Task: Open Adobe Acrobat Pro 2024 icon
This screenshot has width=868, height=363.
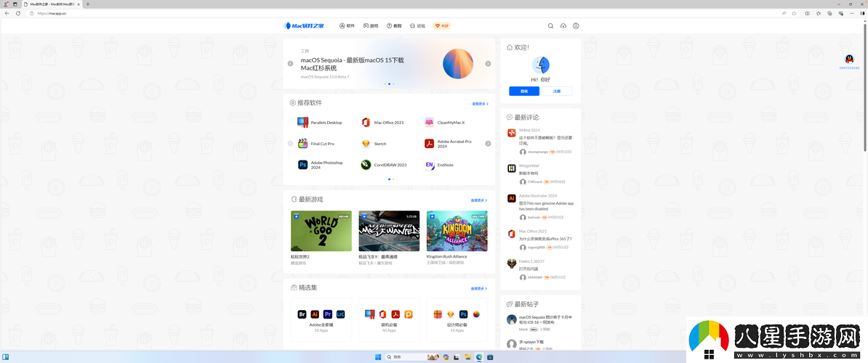Action: click(429, 143)
